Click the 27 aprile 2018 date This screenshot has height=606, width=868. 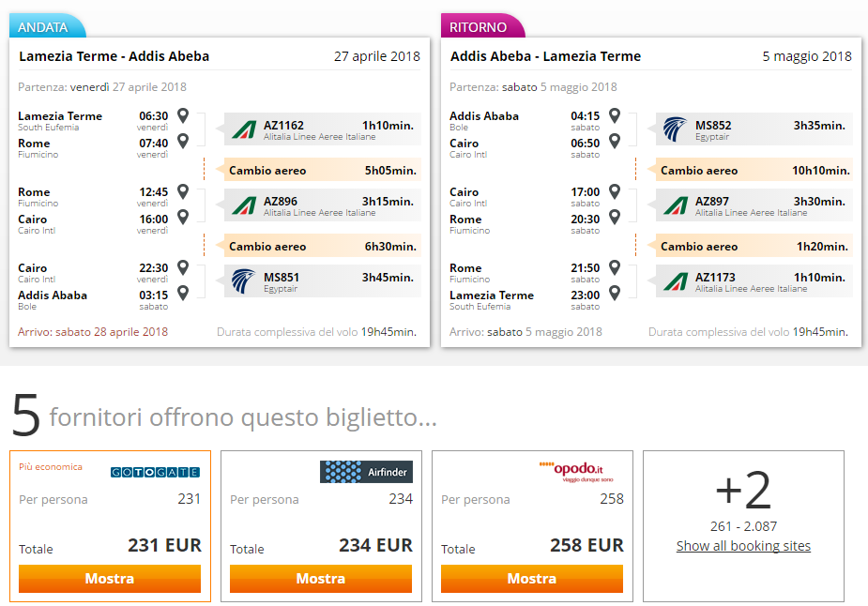(x=377, y=56)
